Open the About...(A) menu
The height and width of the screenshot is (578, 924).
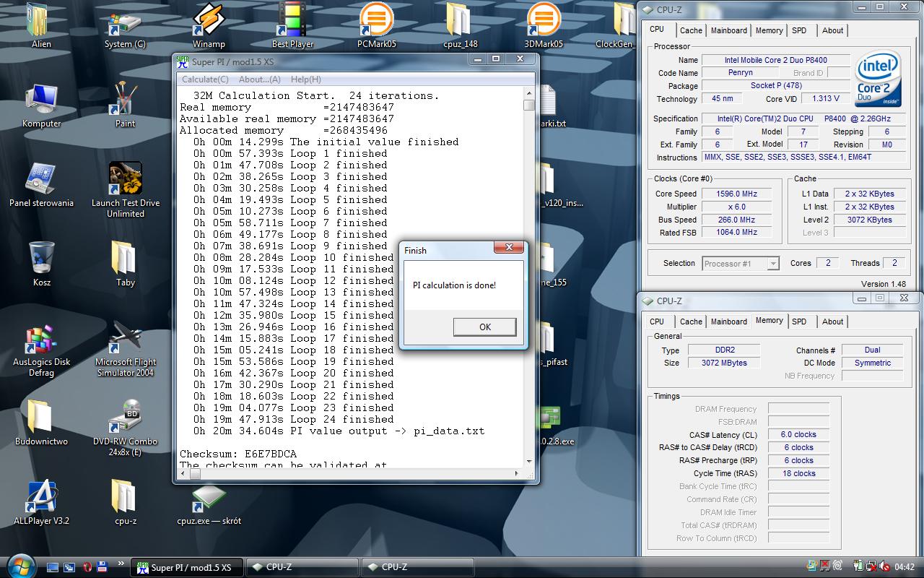point(260,79)
